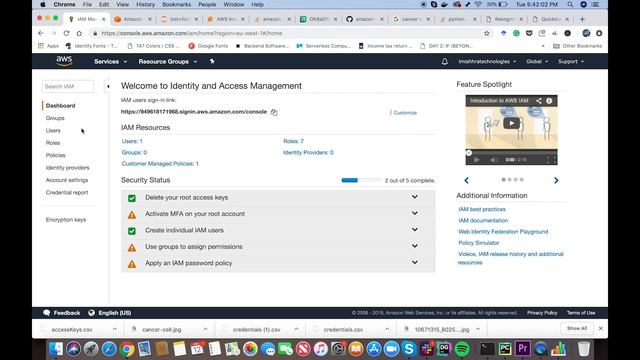Open Premiere Pro from the dock
This screenshot has height=360, width=640.
tap(523, 349)
